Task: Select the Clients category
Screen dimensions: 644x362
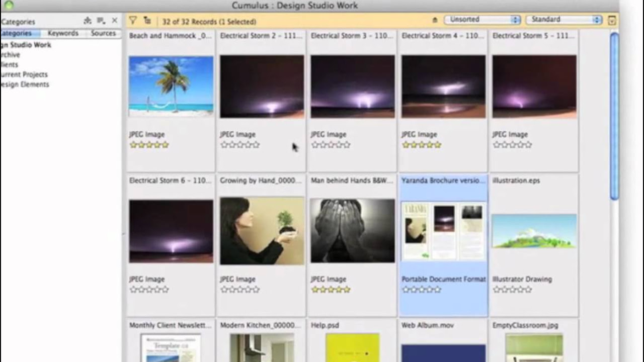Action: click(9, 64)
